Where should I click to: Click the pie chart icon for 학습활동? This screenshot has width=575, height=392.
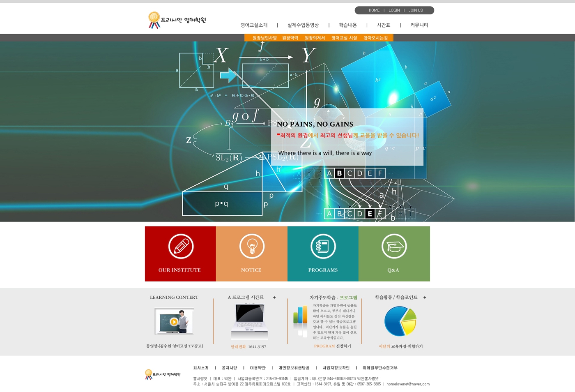(400, 321)
